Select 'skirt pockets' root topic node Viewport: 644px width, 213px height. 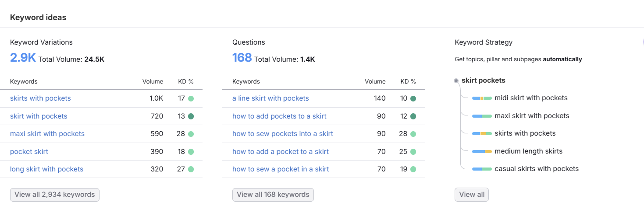(483, 80)
